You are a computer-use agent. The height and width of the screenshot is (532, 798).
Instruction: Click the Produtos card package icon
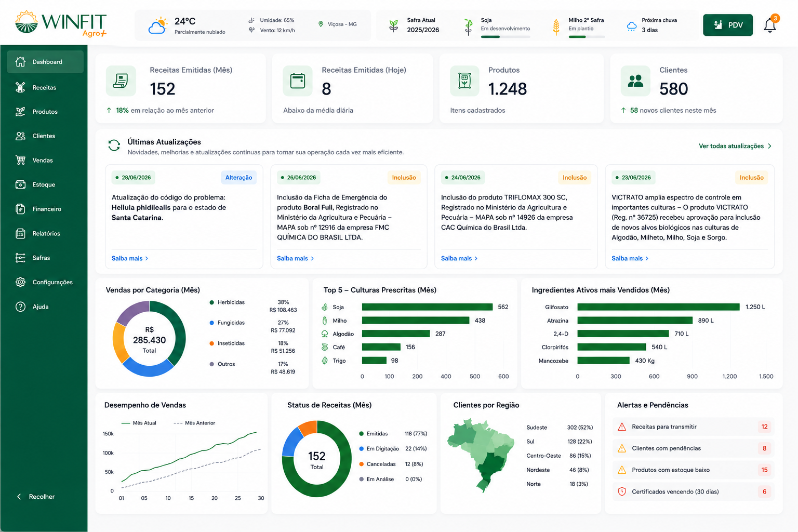coord(465,81)
